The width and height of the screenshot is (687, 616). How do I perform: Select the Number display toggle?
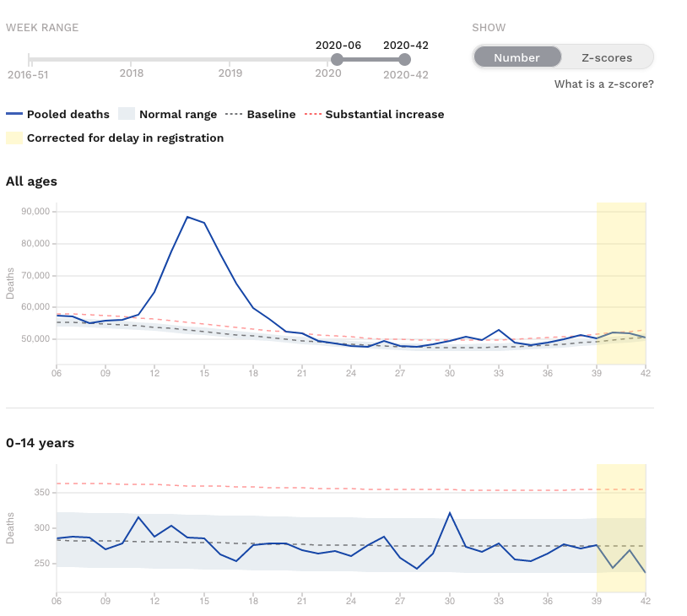[517, 57]
